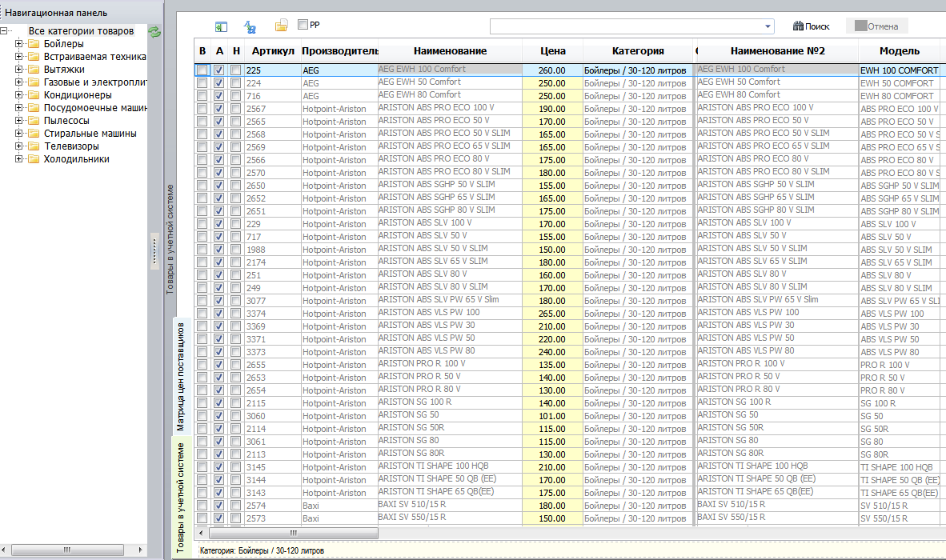
Task: Sort by the Производитель column header
Action: 339,51
